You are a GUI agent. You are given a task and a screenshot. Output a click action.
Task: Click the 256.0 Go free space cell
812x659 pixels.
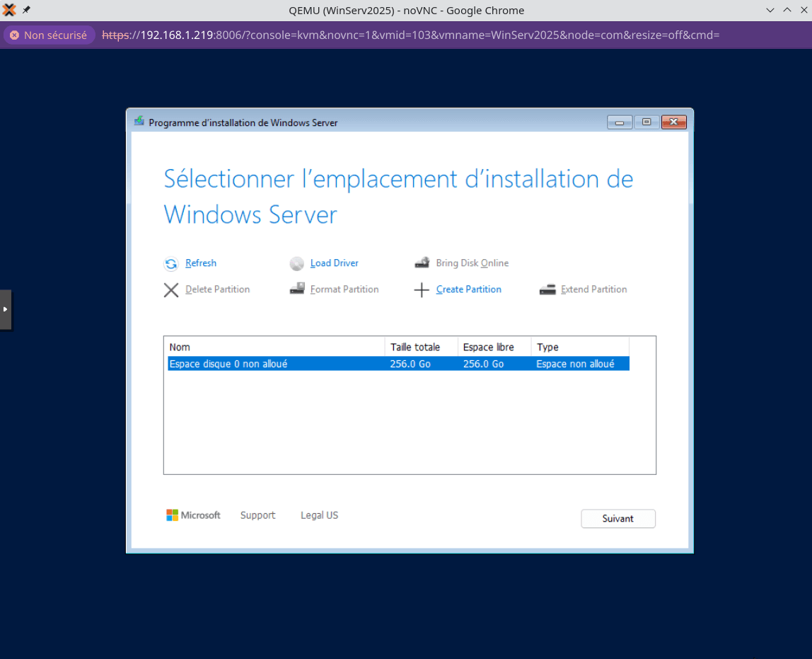coord(483,364)
